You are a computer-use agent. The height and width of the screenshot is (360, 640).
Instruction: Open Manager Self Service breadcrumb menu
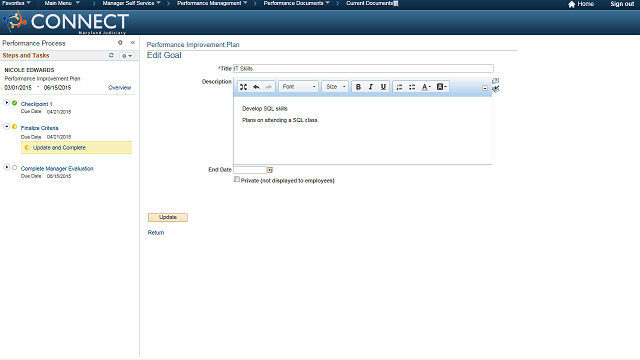tap(131, 3)
